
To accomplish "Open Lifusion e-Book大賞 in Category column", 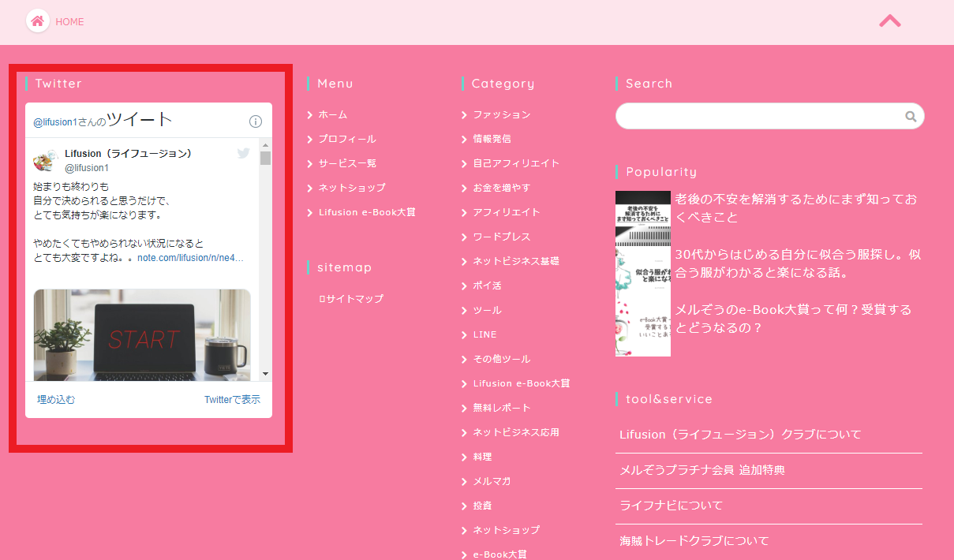I will click(522, 383).
